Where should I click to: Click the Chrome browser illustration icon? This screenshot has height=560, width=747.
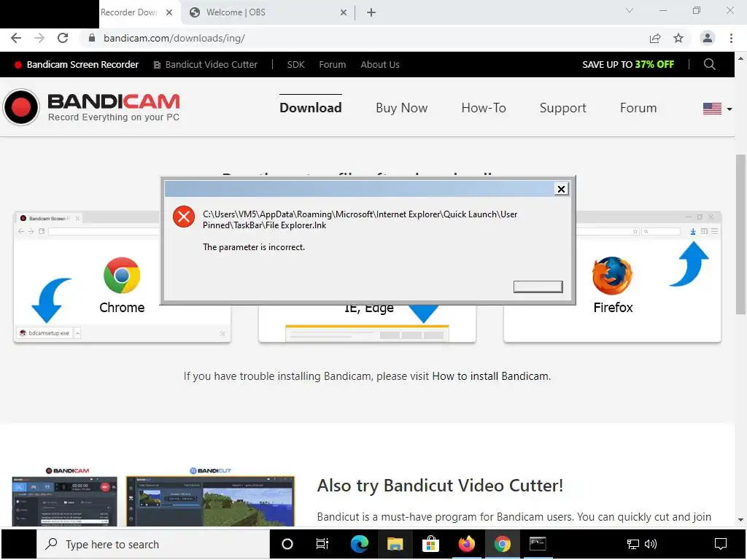pos(122,275)
